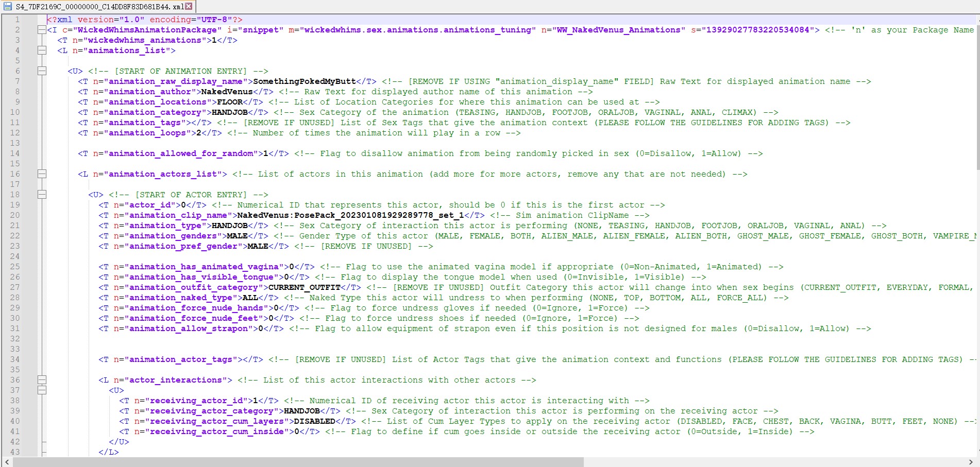Click the MALE value on animation_genders line
This screenshot has width=980, height=467.
point(238,236)
